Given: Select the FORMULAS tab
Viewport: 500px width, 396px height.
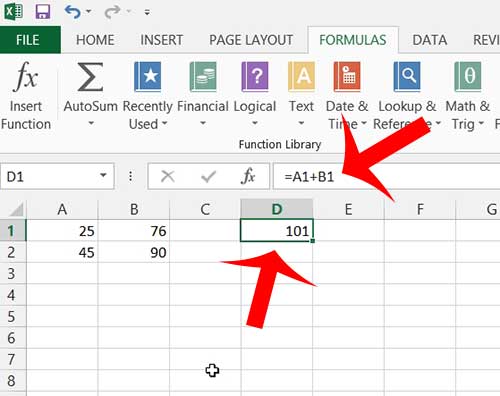Looking at the screenshot, I should (353, 40).
